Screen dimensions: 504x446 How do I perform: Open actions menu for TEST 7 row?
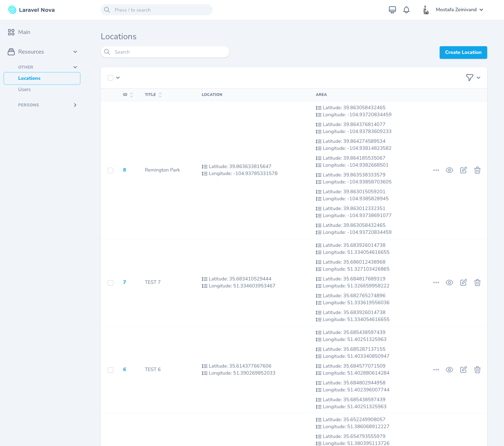point(436,283)
